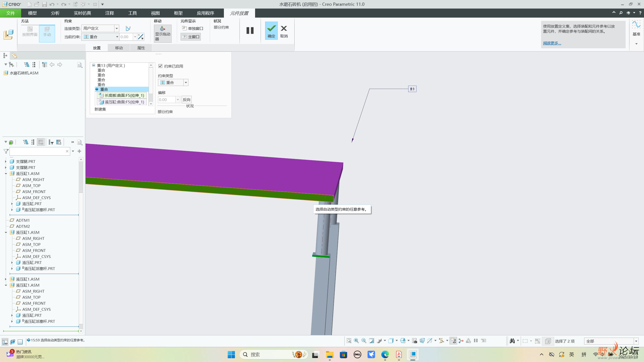Click the 取消 cancel X icon
Viewport: 644px width, 362px height.
point(284,29)
